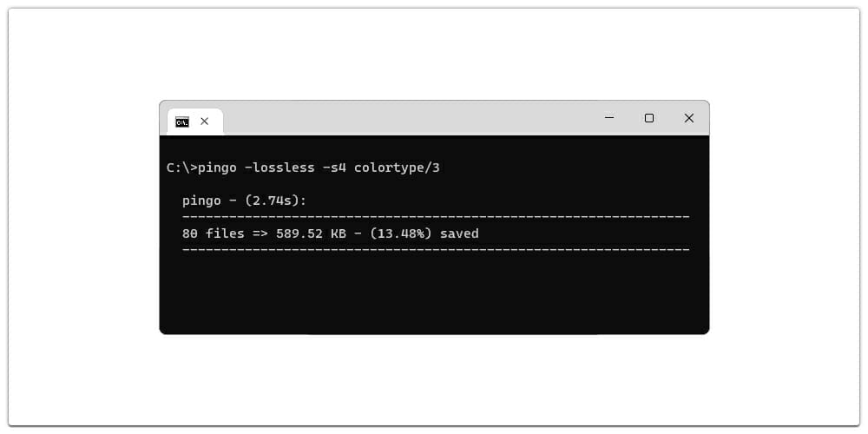Image resolution: width=868 pixels, height=434 pixels.
Task: Close the terminal tab with its X
Action: pos(204,122)
